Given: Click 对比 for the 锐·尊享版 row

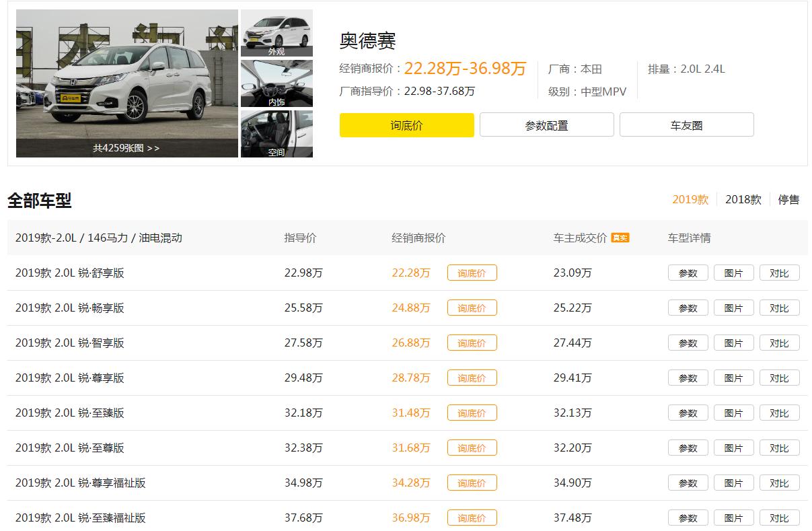Looking at the screenshot, I should 779,378.
